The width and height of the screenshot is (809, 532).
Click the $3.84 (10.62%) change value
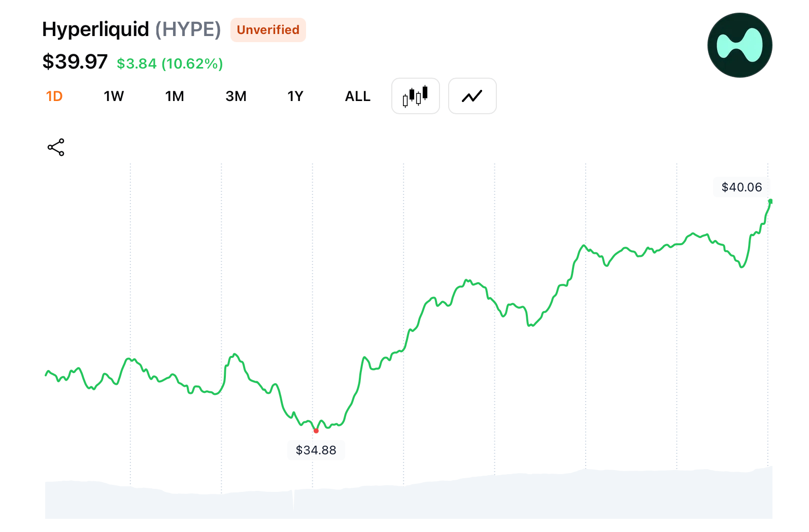pyautogui.click(x=170, y=64)
